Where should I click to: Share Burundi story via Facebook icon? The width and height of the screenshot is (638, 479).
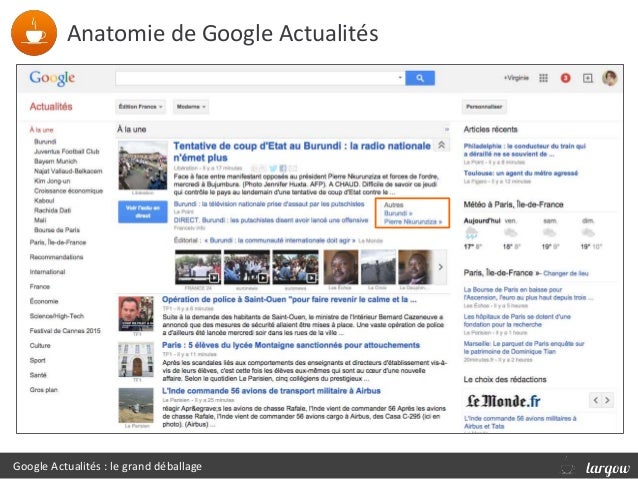click(283, 168)
